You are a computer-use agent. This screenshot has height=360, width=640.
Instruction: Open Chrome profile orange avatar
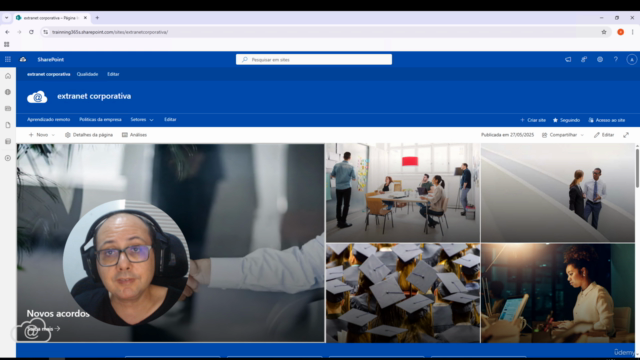click(620, 32)
